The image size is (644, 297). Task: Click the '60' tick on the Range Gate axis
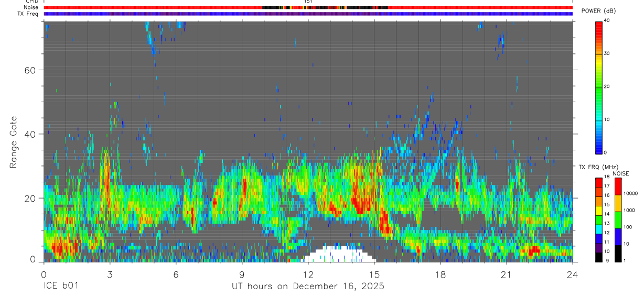(x=30, y=70)
